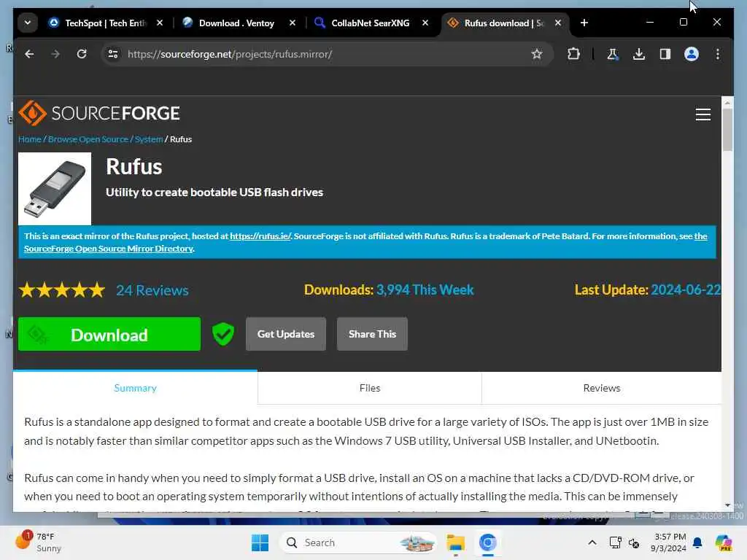Select the Rufus download browser tab
Image resolution: width=747 pixels, height=560 pixels.
(504, 23)
